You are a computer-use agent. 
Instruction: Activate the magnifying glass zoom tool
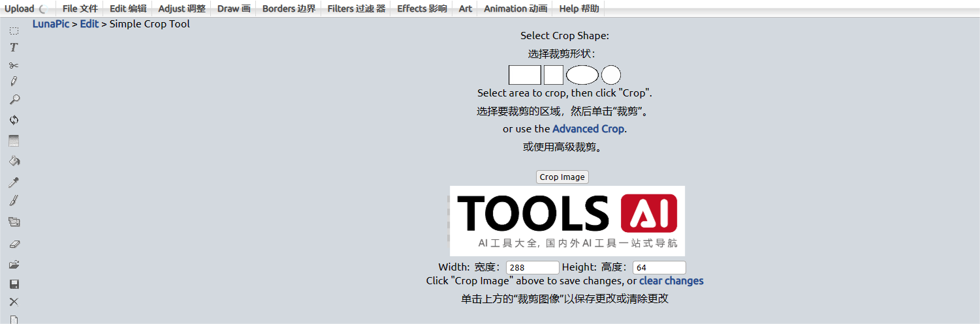tap(14, 100)
